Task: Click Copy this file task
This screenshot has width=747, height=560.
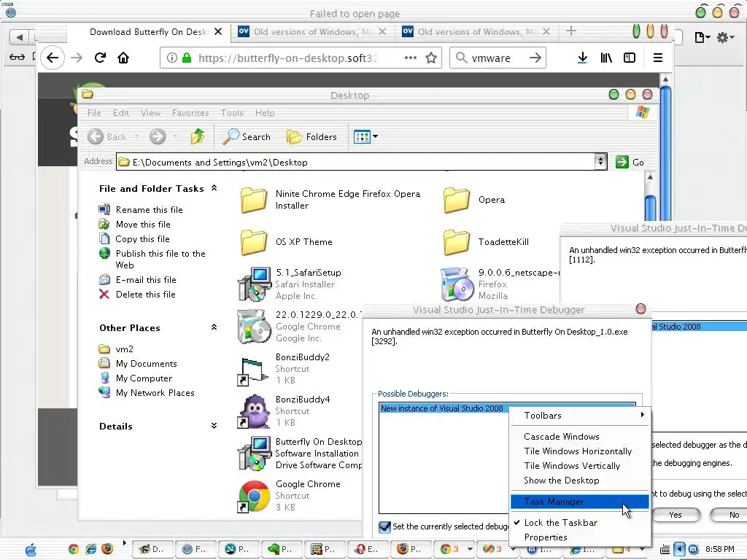Action: [x=142, y=239]
